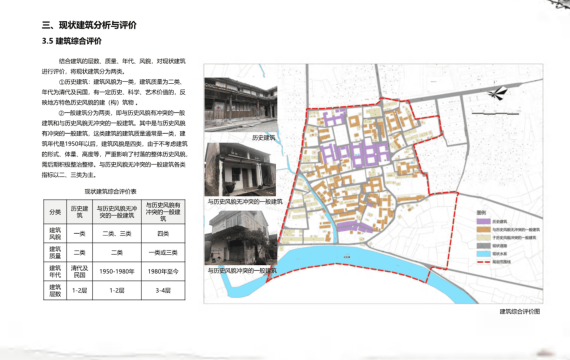This screenshot has height=360, width=570.
Task: Click the map scale bar
Action: [495, 114]
